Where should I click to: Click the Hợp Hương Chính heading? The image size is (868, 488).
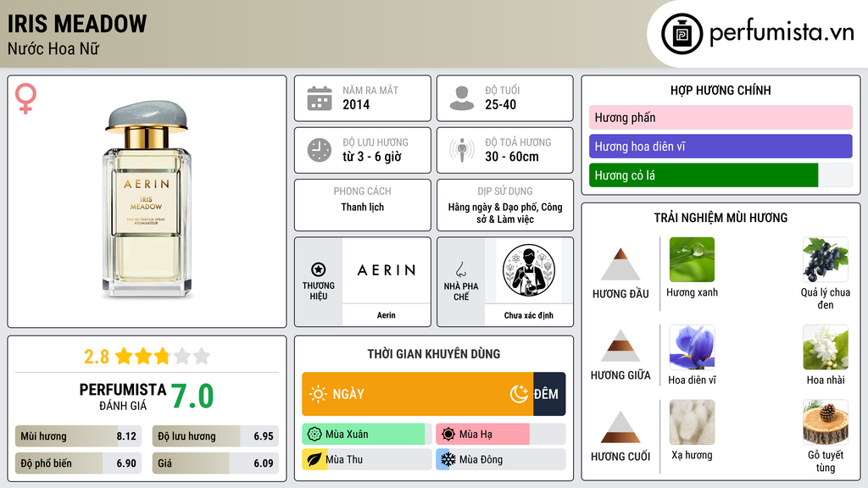(x=721, y=90)
